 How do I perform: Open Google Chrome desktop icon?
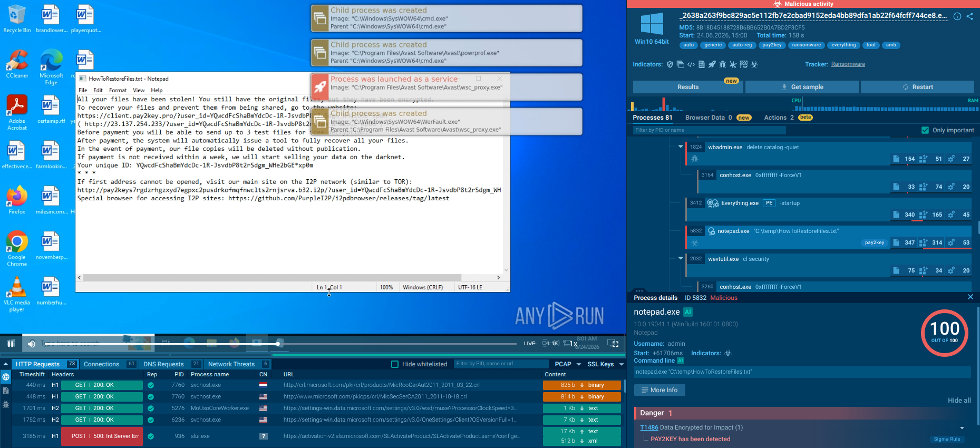pyautogui.click(x=17, y=249)
